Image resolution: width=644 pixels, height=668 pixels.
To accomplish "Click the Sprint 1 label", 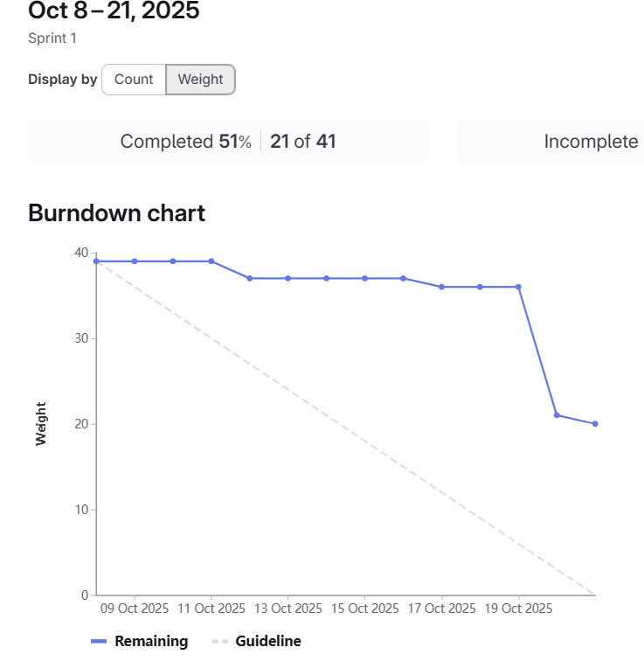I will pos(52,38).
